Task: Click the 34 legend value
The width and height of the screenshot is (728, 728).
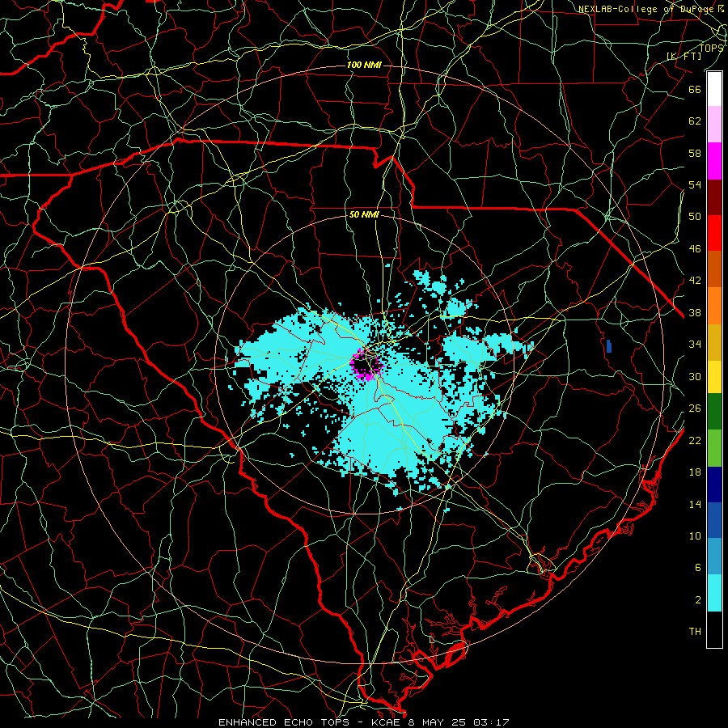Action: 695,345
